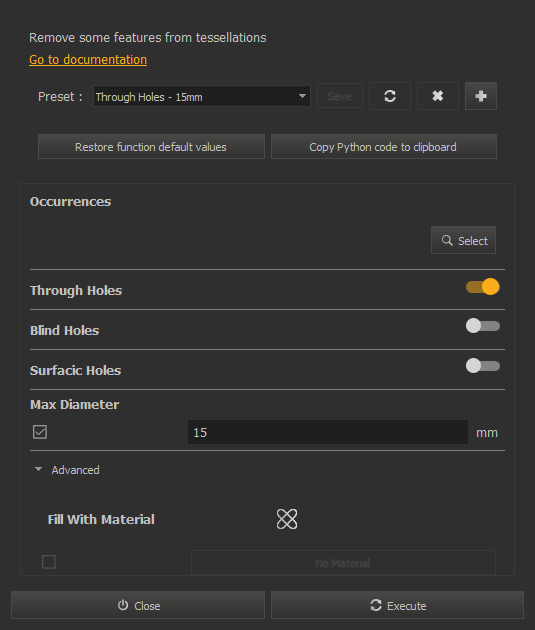Click Copy Python code to clipboard

384,147
